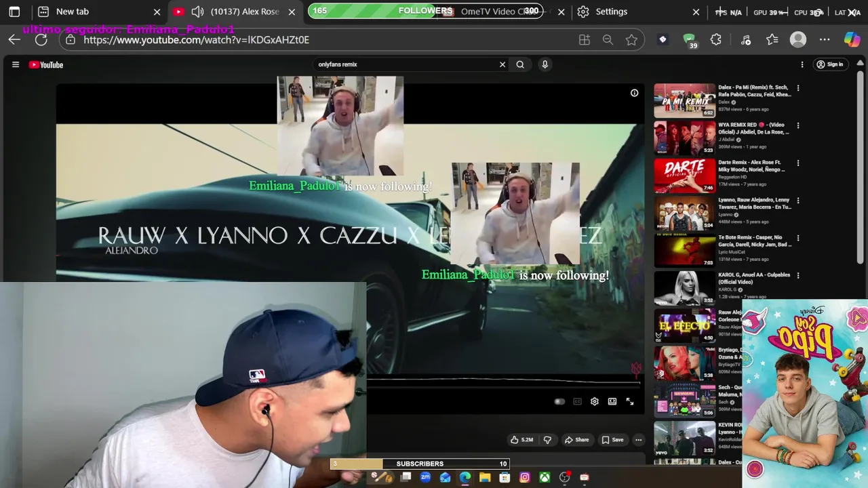Close the New tab tab
This screenshot has width=868, height=488.
[157, 12]
